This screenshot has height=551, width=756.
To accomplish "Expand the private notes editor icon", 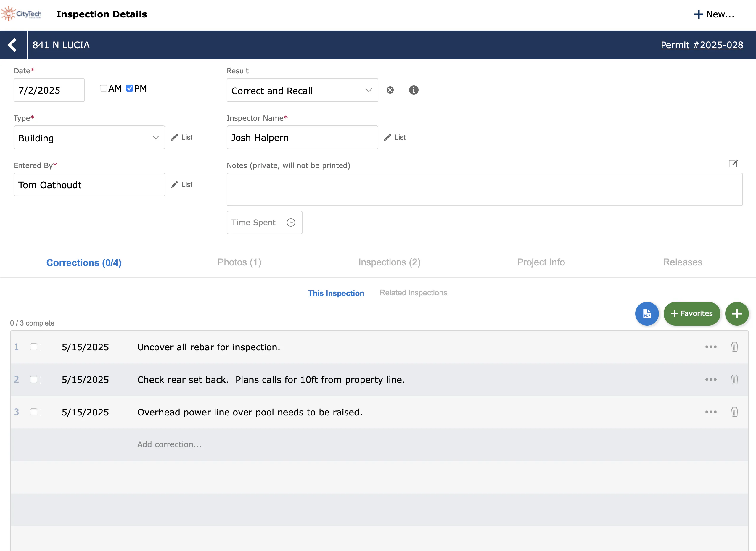I will 733,163.
